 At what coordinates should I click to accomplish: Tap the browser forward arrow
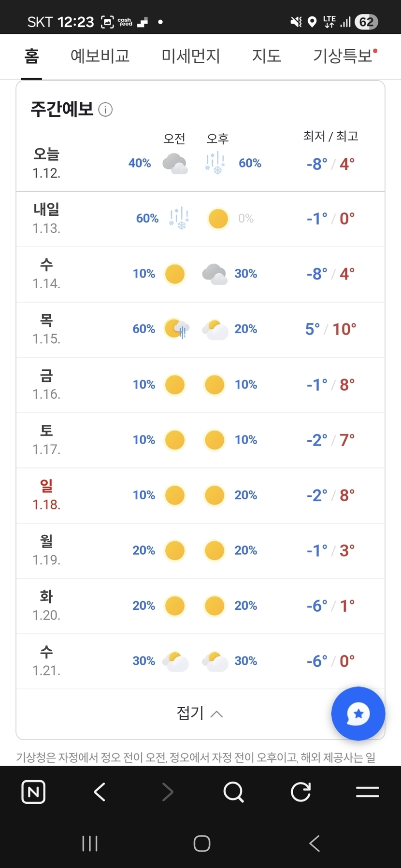pyautogui.click(x=167, y=792)
